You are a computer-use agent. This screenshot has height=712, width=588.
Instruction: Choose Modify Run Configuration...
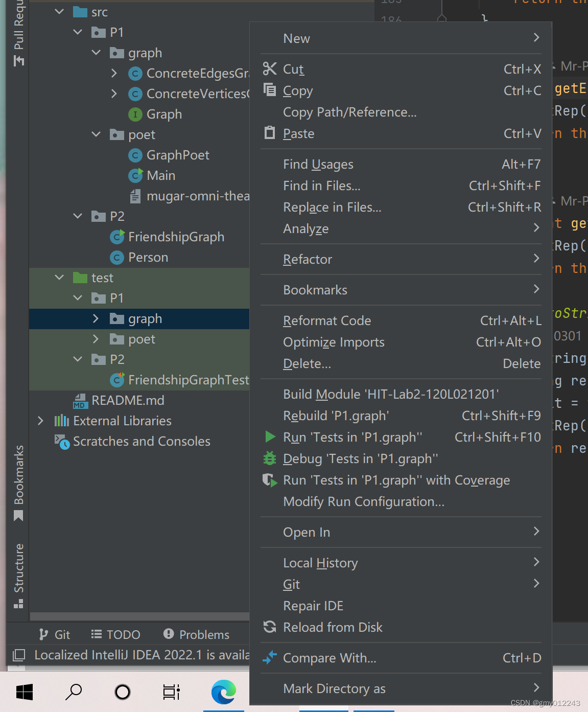click(x=401, y=501)
